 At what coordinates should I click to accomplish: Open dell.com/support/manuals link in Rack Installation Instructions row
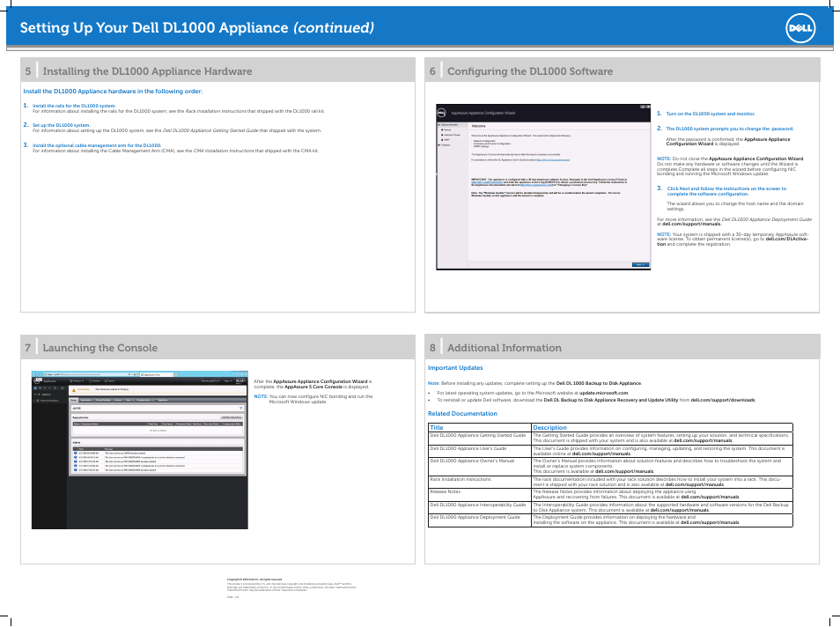pos(695,484)
